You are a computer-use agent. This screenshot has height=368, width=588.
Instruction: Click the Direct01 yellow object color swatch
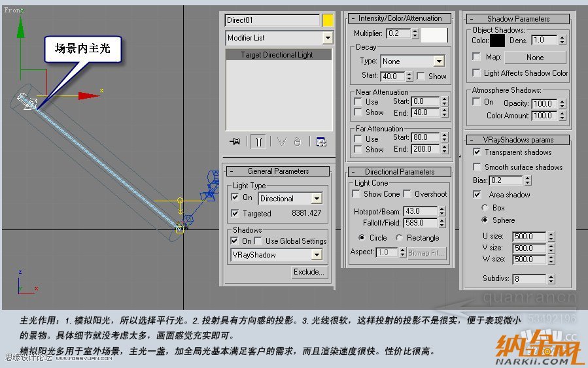(x=328, y=20)
